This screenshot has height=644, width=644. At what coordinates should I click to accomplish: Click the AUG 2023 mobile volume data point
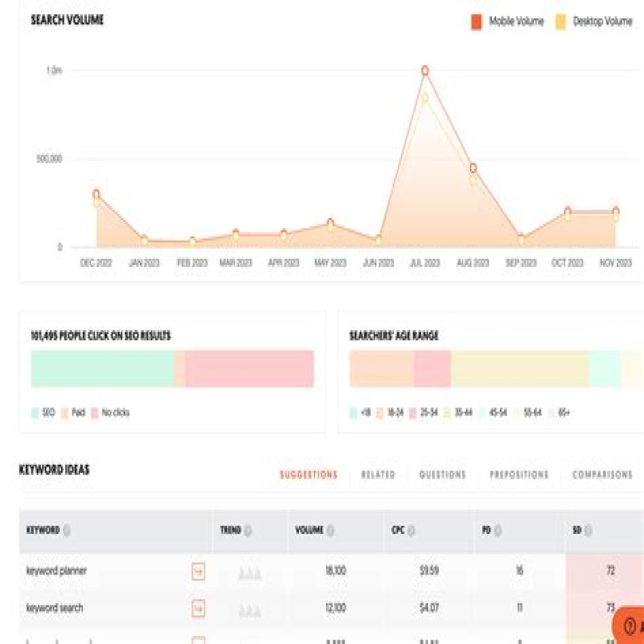[x=473, y=168]
